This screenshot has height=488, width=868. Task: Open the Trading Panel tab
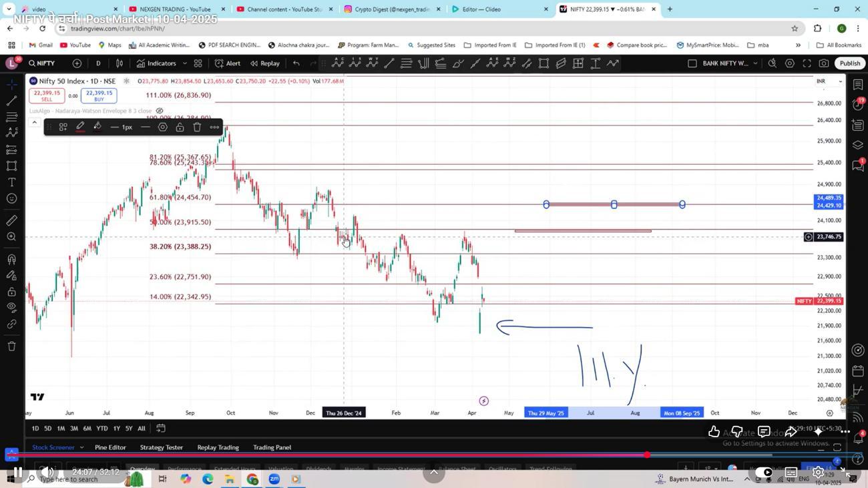(x=272, y=447)
